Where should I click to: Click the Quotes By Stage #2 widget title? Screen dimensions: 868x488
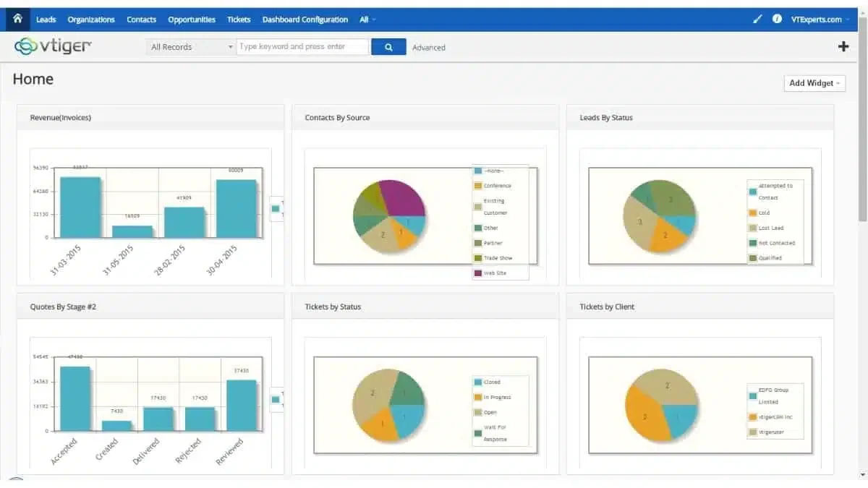pos(63,307)
